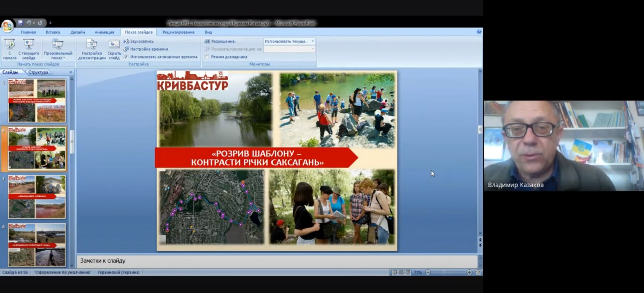Screen dimensions: 644x293
Task: Open the 'Вид' ribbon tab
Action: [x=208, y=32]
